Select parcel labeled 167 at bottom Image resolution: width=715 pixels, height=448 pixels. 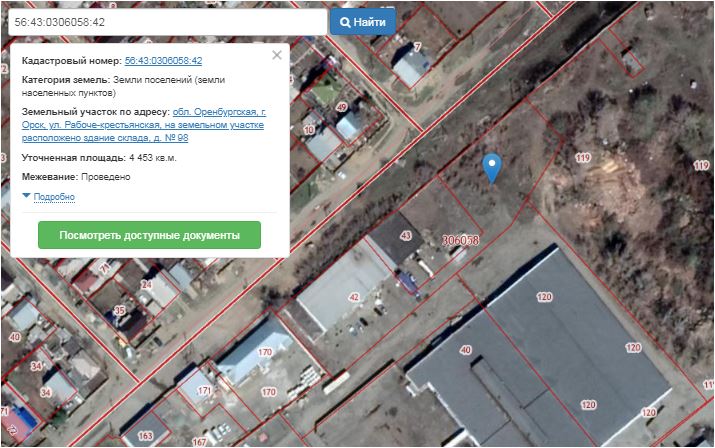click(199, 441)
